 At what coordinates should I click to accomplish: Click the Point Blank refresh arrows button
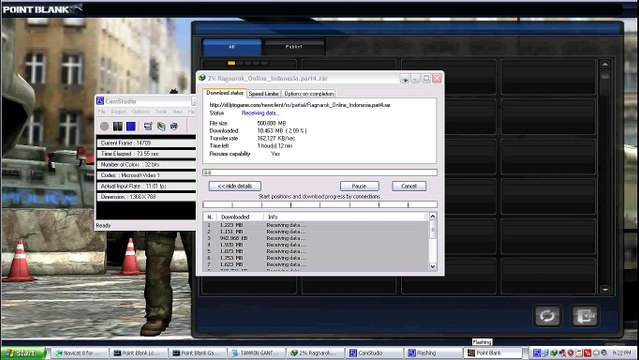click(547, 316)
